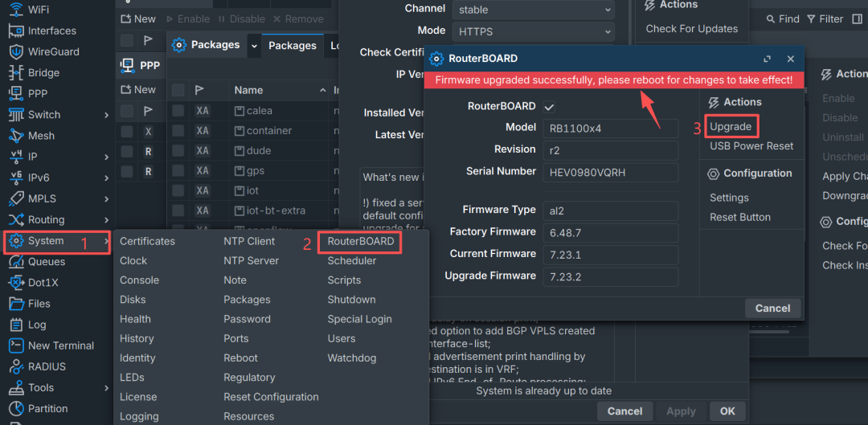Expand the IPv6 submenu arrow
This screenshot has height=425, width=868.
(x=106, y=178)
